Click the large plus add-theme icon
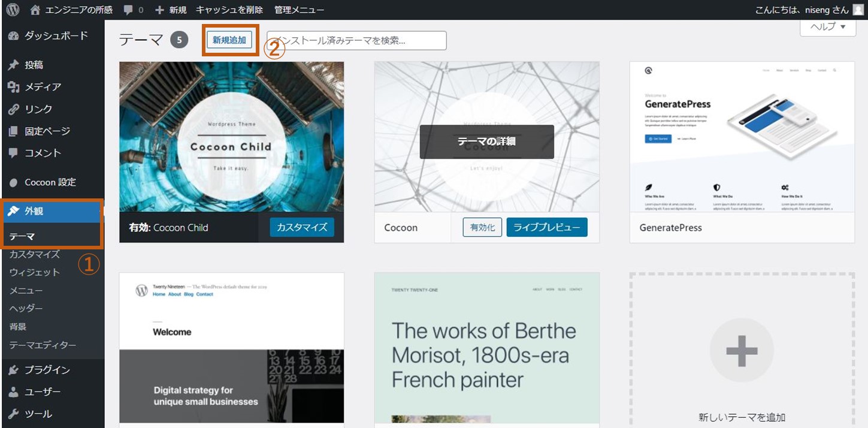This screenshot has width=868, height=428. (x=742, y=351)
